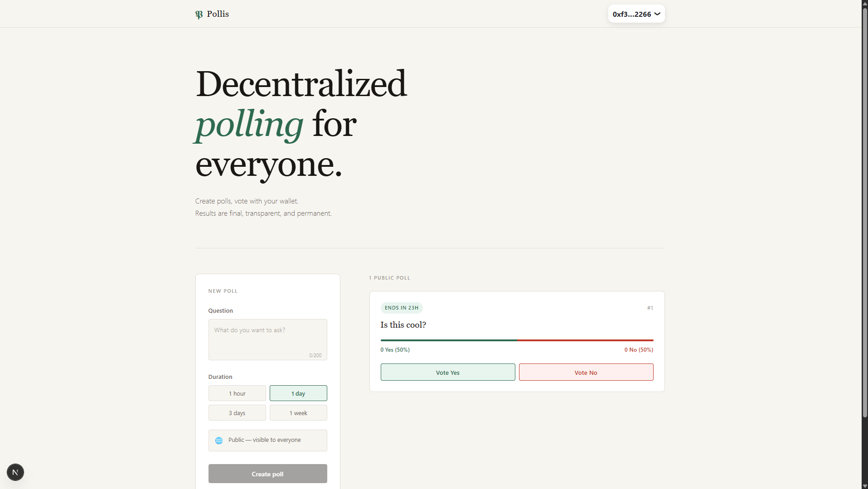Vote No on "Is this cool?"

(x=586, y=373)
